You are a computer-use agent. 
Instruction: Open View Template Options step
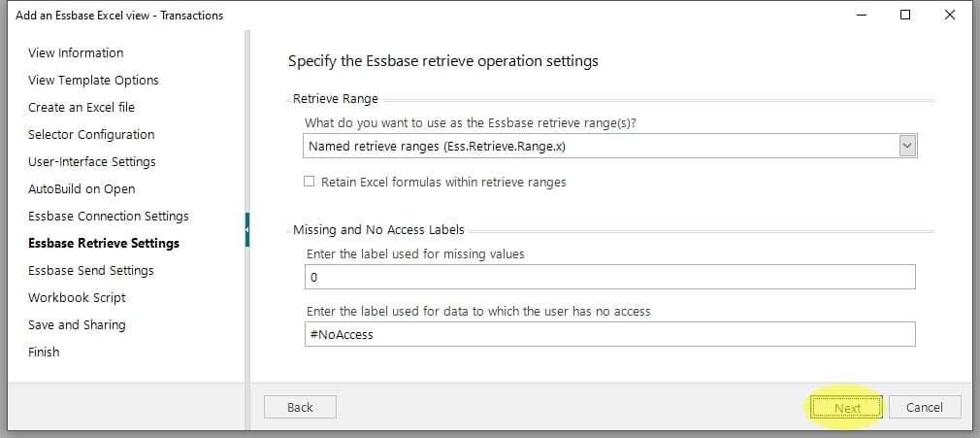pos(93,80)
